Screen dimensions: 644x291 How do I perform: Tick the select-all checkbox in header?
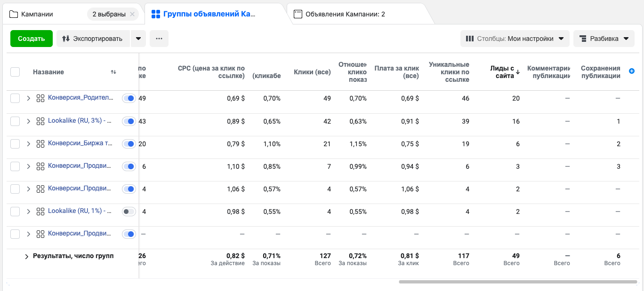[x=15, y=72]
